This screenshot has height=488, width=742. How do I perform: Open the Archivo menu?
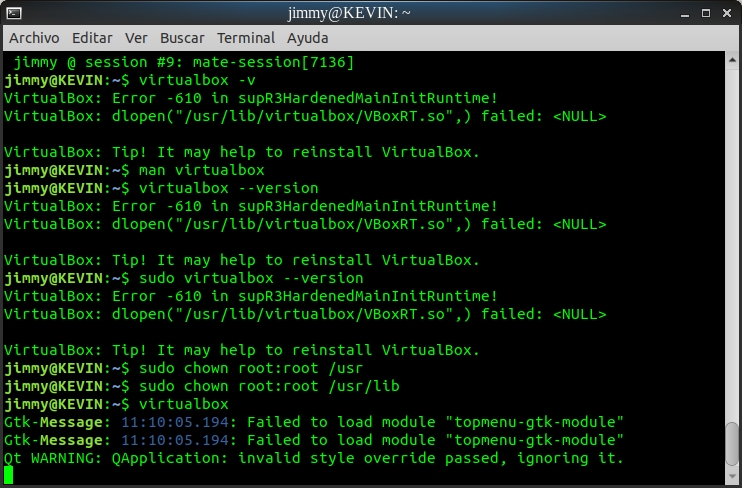34,38
